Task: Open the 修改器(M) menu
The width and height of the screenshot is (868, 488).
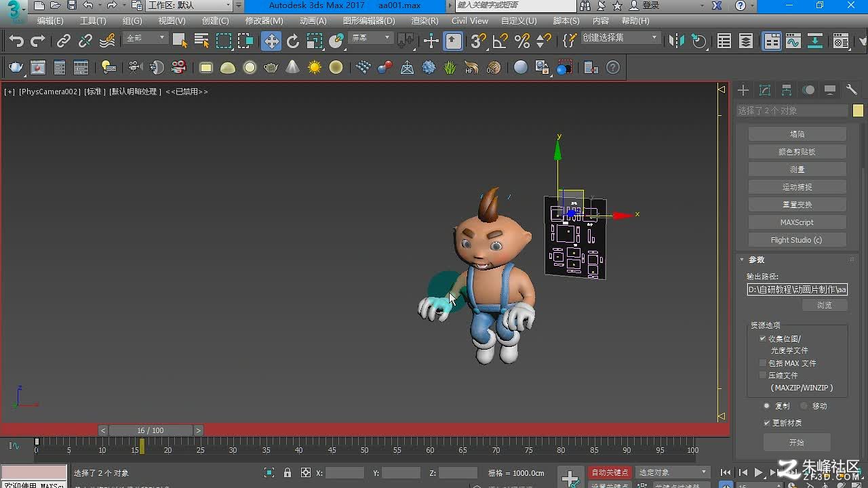Action: [264, 21]
